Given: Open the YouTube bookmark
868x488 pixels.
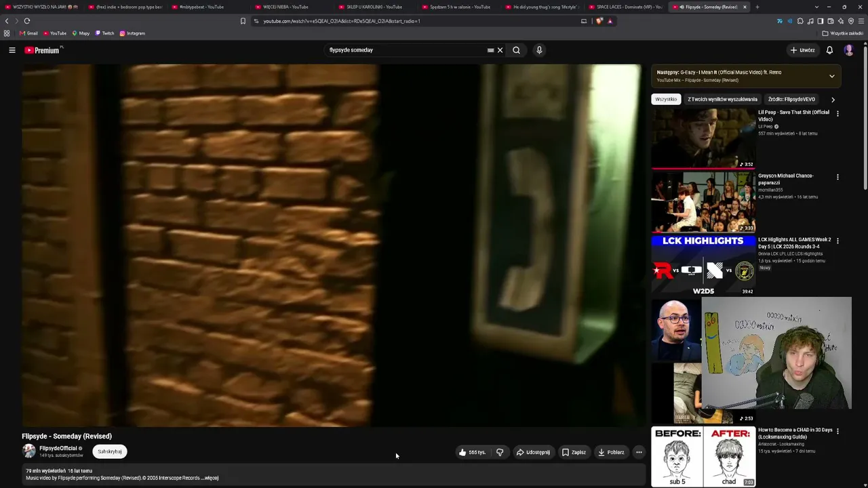Looking at the screenshot, I should [x=55, y=33].
